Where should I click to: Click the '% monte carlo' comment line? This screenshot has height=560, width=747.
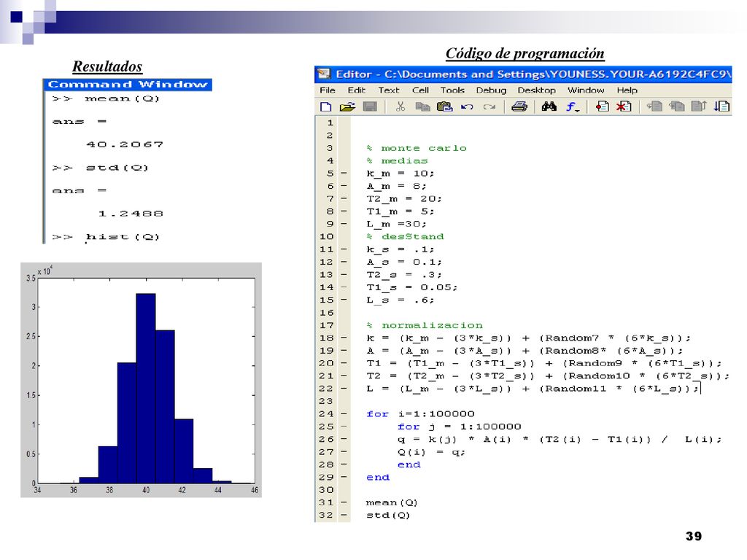click(417, 148)
